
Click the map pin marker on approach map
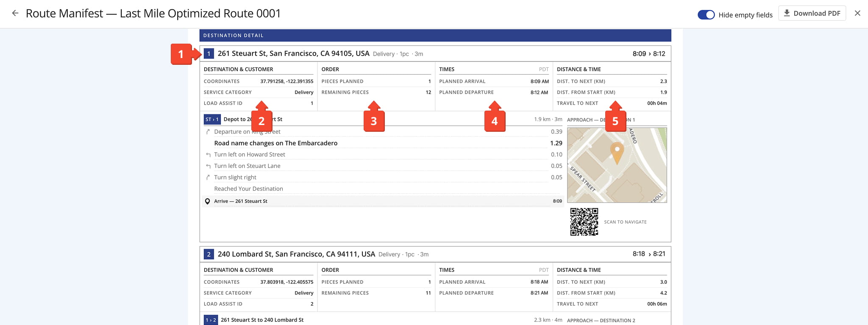click(x=617, y=153)
